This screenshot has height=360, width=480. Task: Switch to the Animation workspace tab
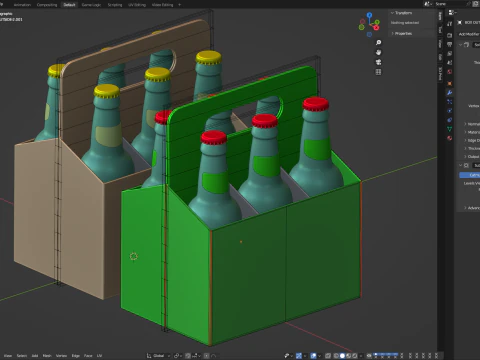tap(22, 5)
